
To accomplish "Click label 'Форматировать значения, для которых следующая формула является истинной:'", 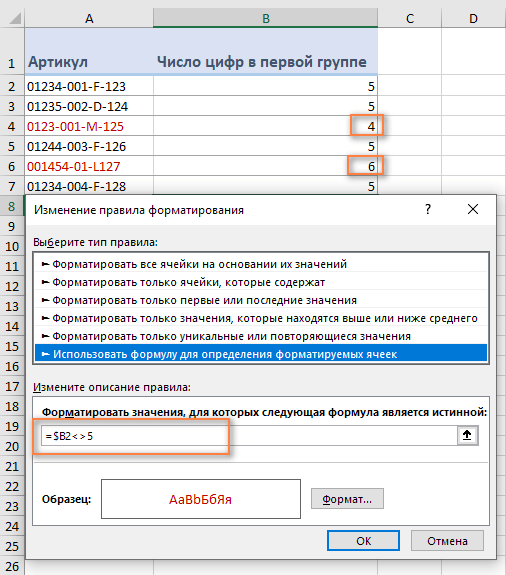I will 264,412.
